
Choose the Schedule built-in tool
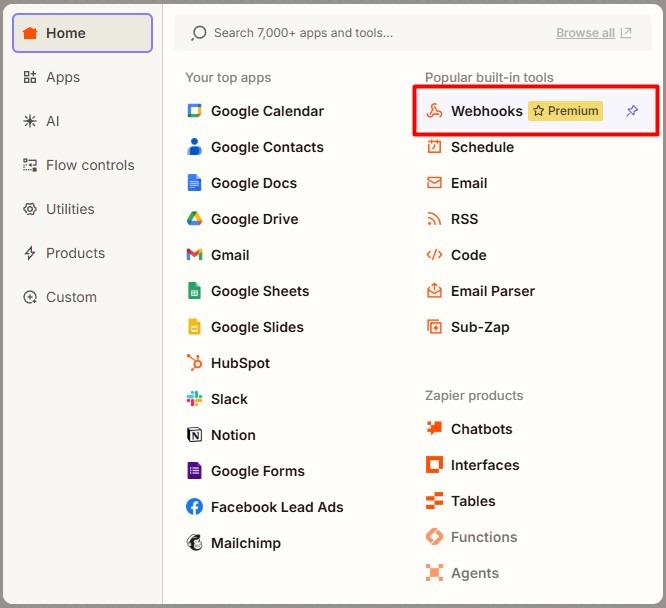481,147
